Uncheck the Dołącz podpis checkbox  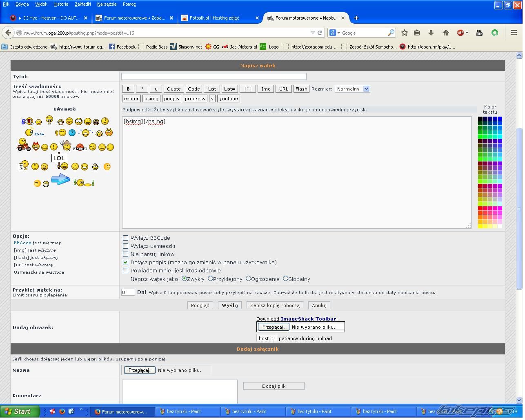126,262
